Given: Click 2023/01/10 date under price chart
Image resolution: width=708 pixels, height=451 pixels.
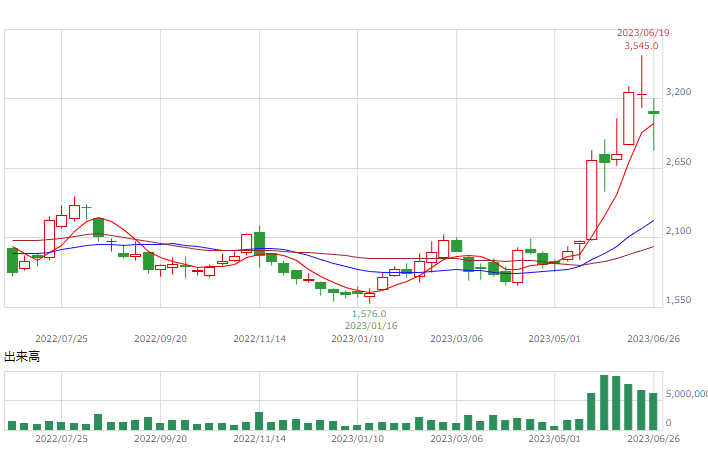Looking at the screenshot, I should (x=358, y=339).
